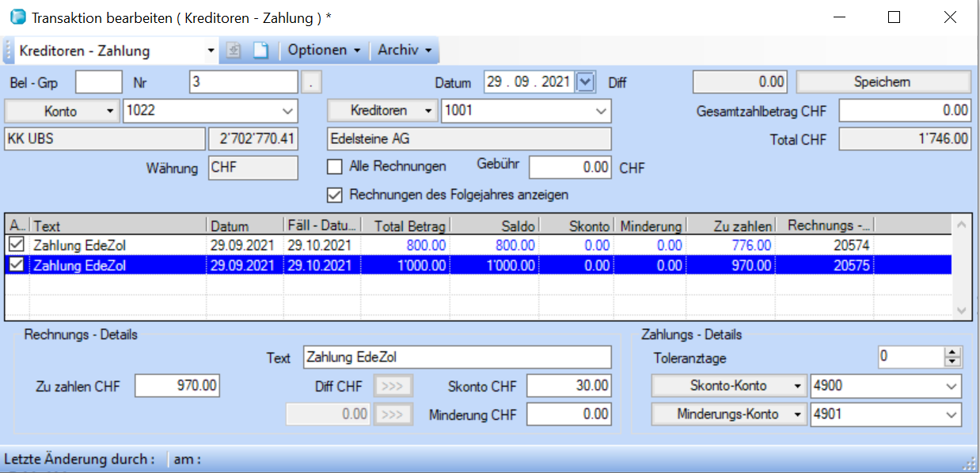980x473 pixels.
Task: Open the account 1022 combo box
Action: 287,111
